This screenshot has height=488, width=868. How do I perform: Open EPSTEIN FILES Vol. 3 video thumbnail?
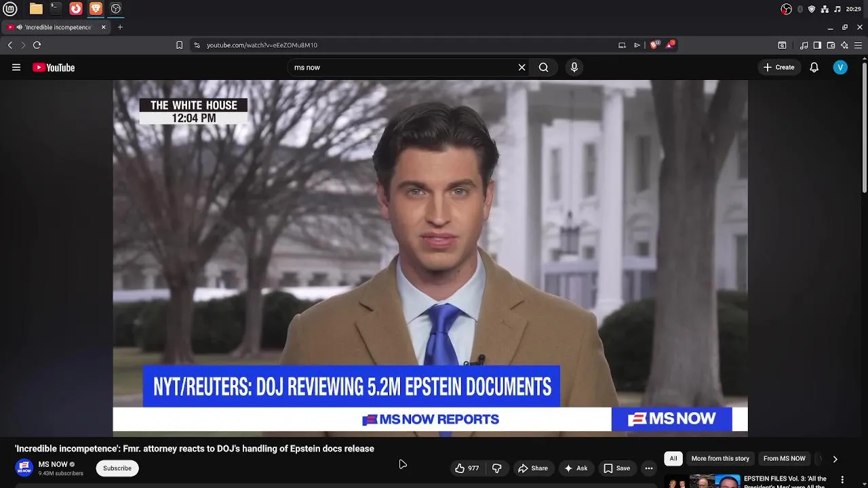703,481
